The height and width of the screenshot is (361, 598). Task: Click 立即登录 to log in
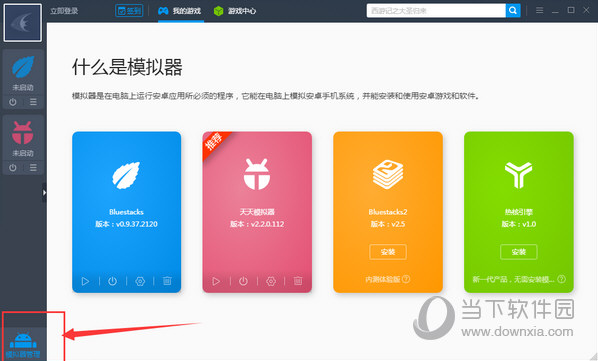[64, 11]
